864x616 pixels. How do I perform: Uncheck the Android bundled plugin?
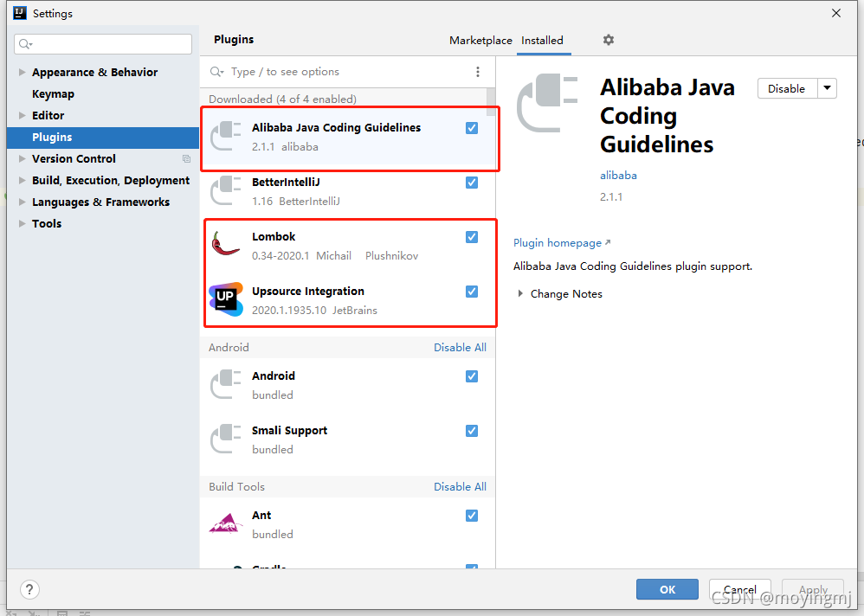[472, 376]
